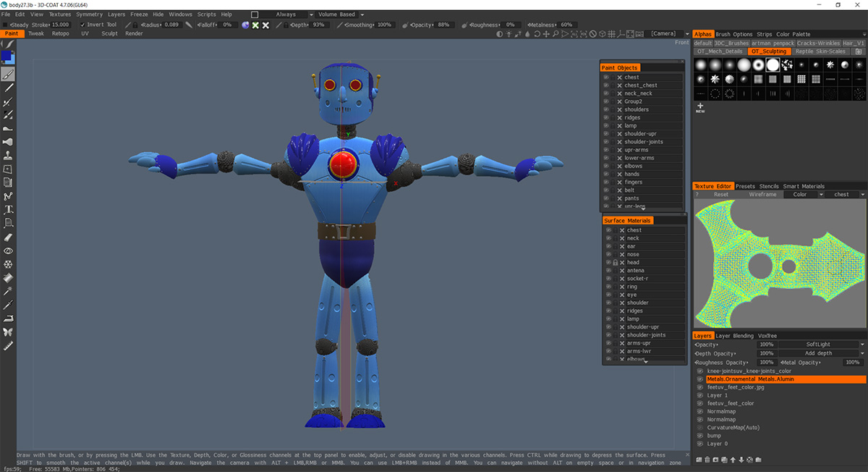Screen dimensions: 868x472
Task: Open the Symmetry menu
Action: pyautogui.click(x=89, y=14)
